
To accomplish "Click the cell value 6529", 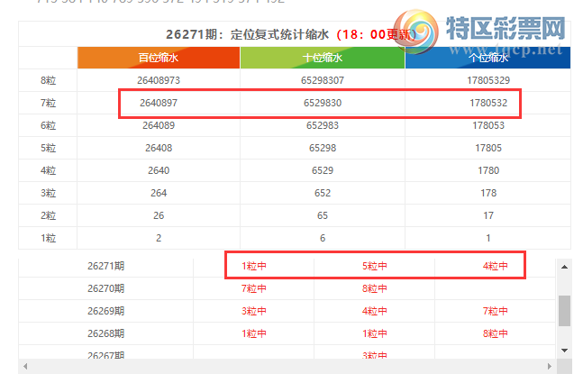I will pos(323,170).
